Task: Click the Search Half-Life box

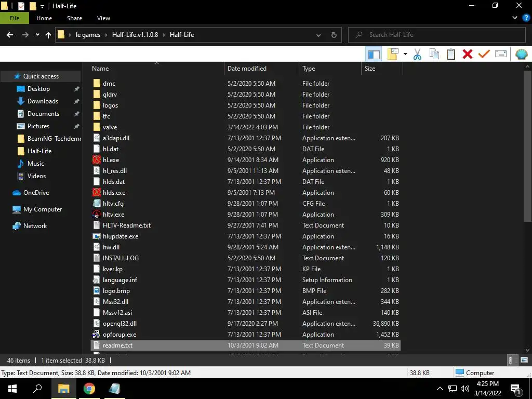Action: click(437, 35)
